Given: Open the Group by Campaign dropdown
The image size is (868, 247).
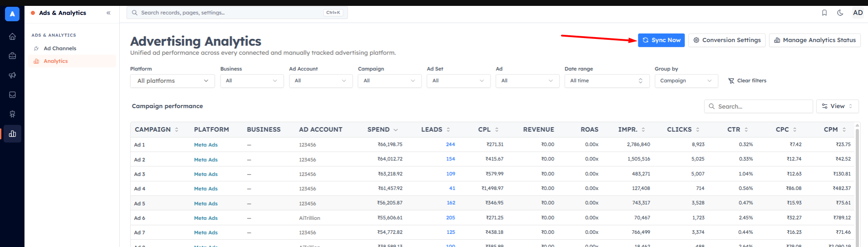Looking at the screenshot, I should pyautogui.click(x=686, y=81).
